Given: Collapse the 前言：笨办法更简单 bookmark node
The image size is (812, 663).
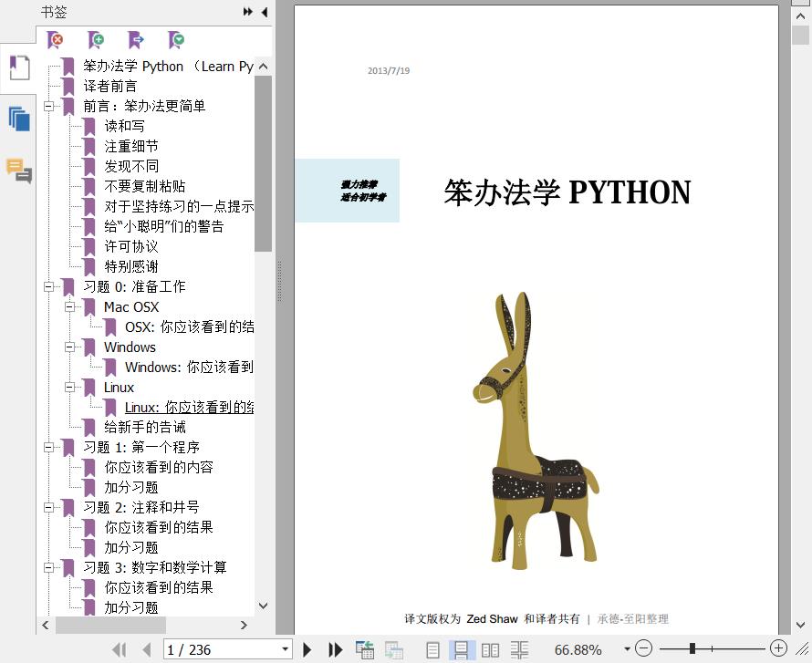Looking at the screenshot, I should pyautogui.click(x=48, y=106).
